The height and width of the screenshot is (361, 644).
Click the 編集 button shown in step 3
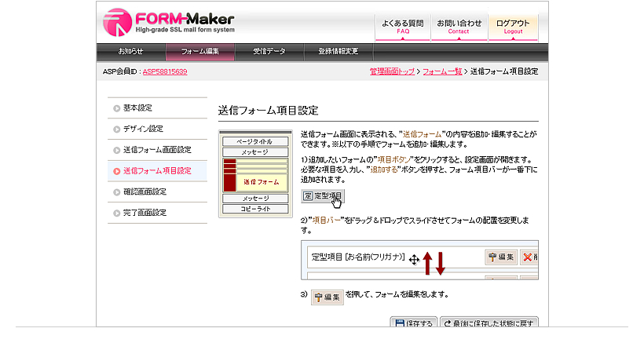click(x=327, y=297)
